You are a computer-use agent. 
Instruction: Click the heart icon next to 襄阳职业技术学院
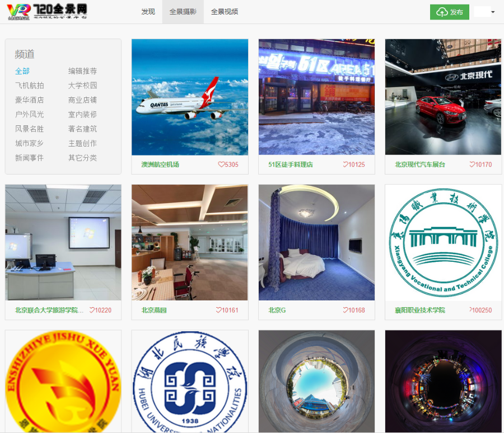tap(470, 310)
